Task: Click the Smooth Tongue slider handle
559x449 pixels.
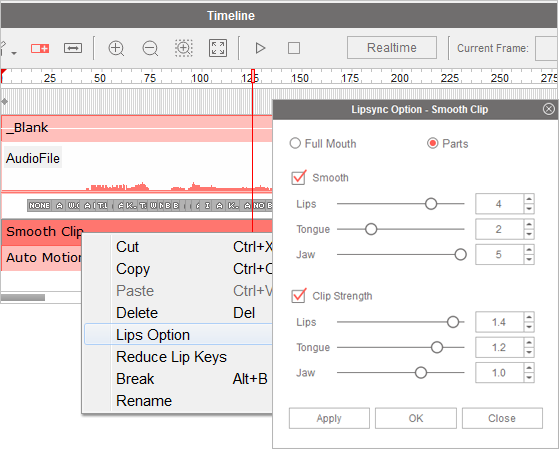Action: click(x=371, y=229)
